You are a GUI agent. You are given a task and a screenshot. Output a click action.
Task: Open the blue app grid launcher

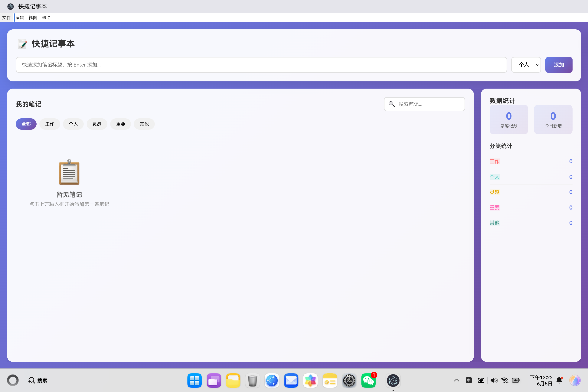click(194, 380)
